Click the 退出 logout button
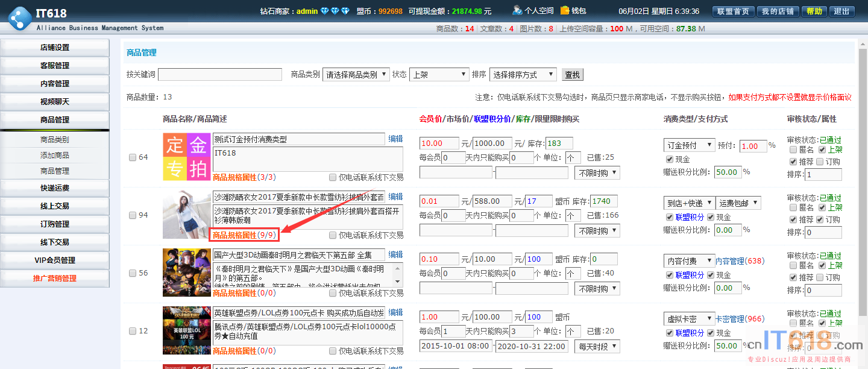Image resolution: width=868 pixels, height=369 pixels. 841,11
